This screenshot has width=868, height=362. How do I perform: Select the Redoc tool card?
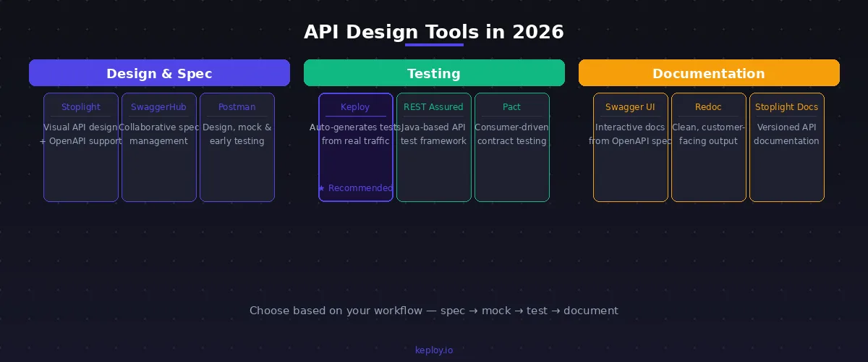709,147
